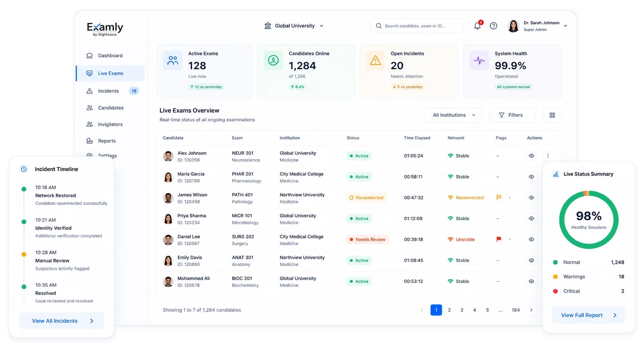Click the 98% Healthy Sessions donut chart
The image size is (644, 348).
pos(589,220)
